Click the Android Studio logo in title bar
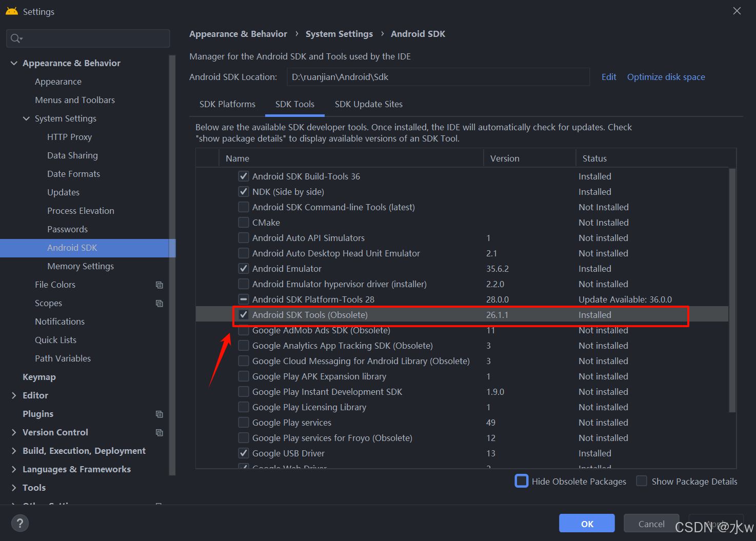 pos(11,11)
